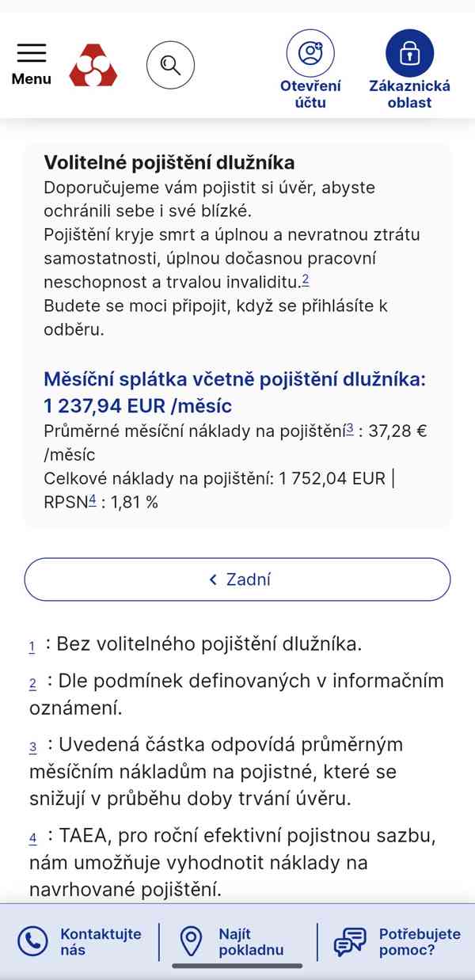Click superscript footnote 2 after invaliditu
Viewport: 475px width, 980px height.
(306, 279)
